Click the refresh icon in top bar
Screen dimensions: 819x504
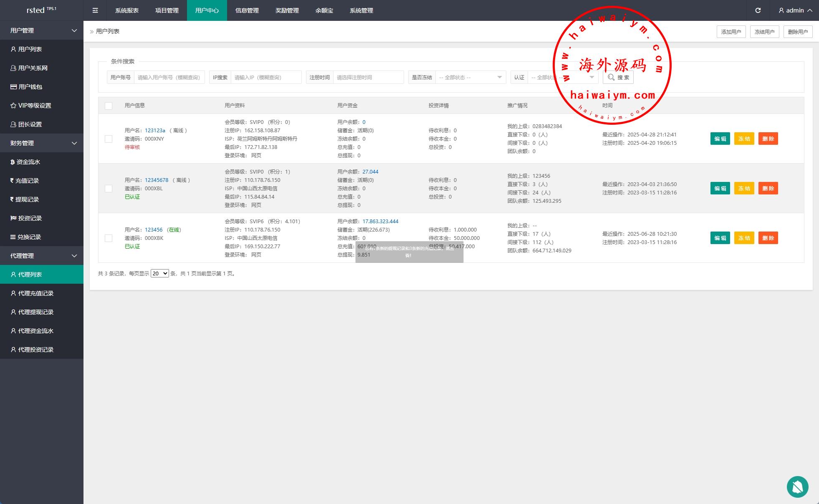[758, 10]
